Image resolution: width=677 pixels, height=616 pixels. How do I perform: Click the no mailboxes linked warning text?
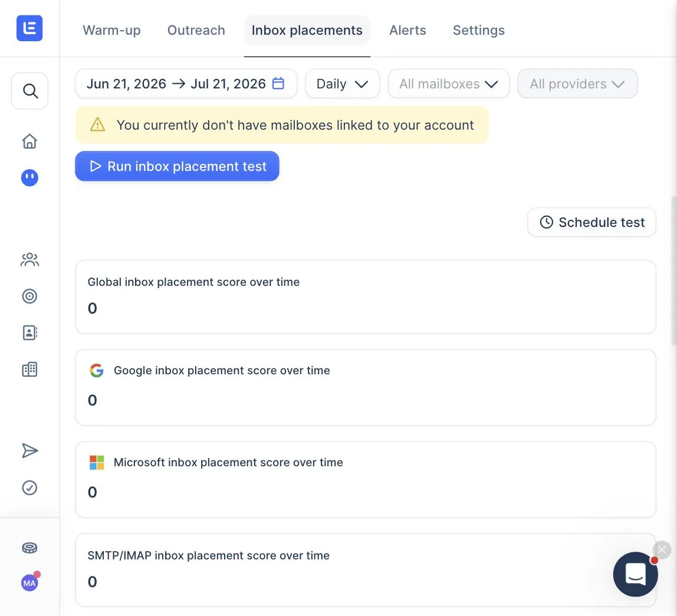click(295, 125)
